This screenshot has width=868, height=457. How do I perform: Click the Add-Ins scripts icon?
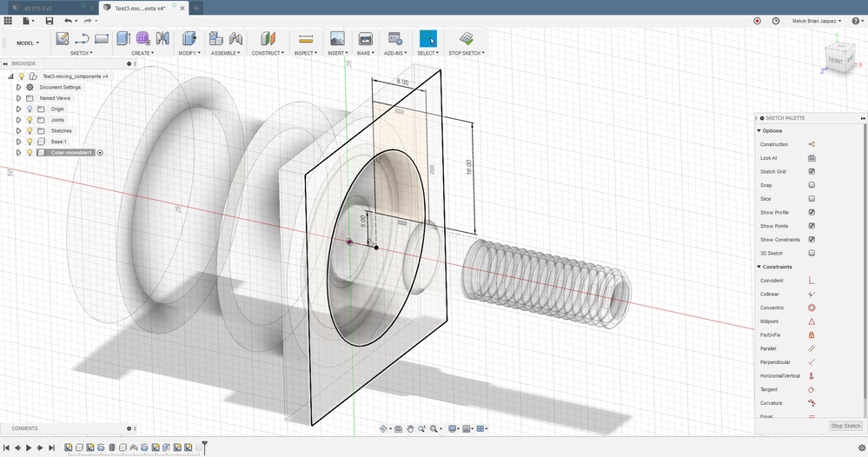point(394,39)
